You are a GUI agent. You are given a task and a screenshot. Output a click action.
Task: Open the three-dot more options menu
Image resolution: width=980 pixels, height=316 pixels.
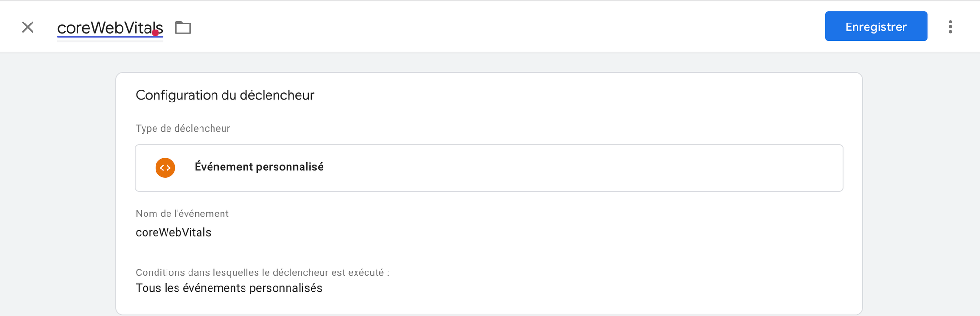click(950, 27)
